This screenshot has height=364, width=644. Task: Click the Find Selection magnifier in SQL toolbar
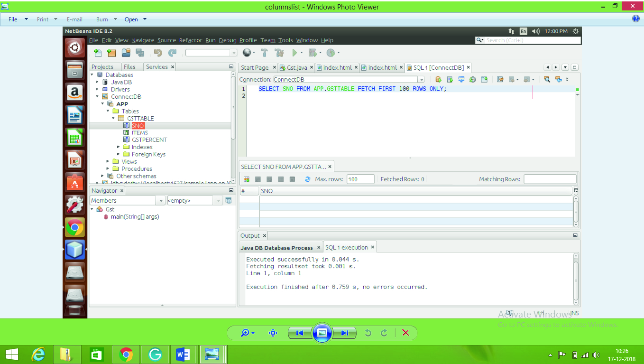point(547,80)
